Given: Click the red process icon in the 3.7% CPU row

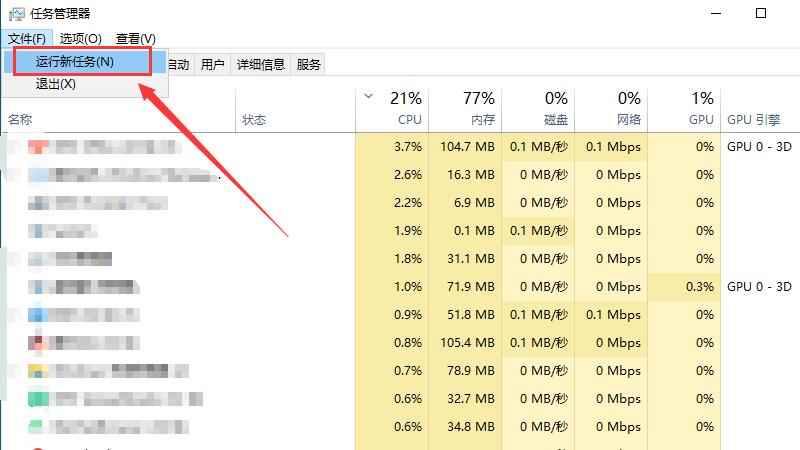Looking at the screenshot, I should [38, 147].
